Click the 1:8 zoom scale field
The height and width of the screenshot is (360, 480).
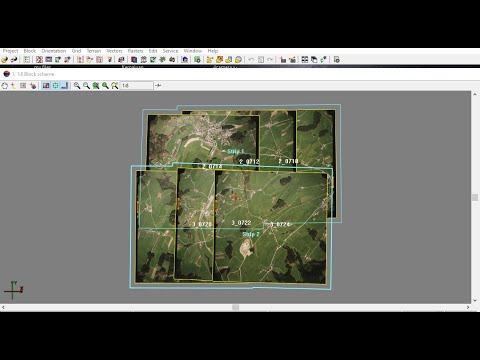click(x=137, y=86)
